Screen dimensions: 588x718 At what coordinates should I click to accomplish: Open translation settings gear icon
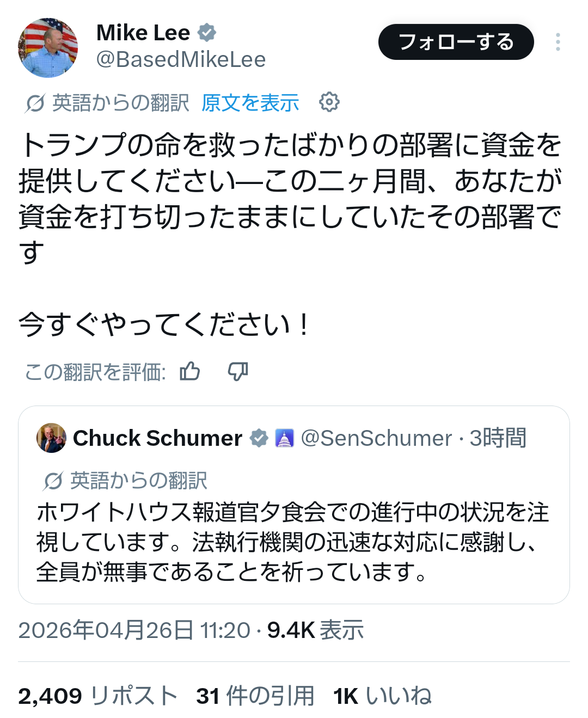[329, 102]
